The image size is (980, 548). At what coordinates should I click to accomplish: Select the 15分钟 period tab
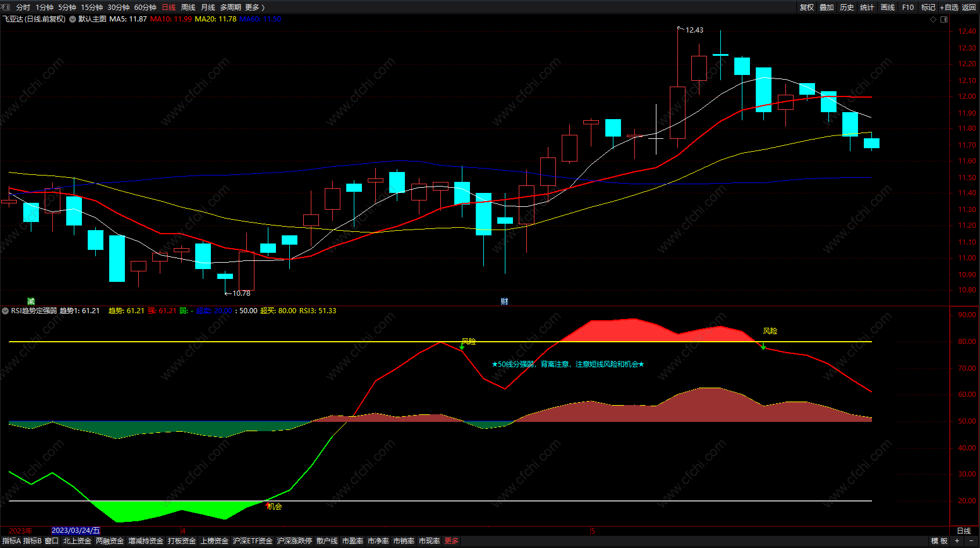92,8
